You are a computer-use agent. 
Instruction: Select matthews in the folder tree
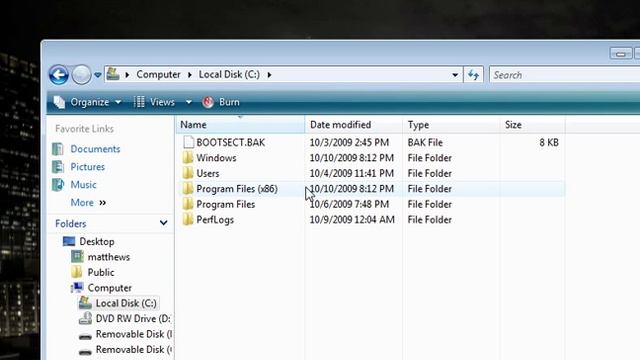click(109, 257)
